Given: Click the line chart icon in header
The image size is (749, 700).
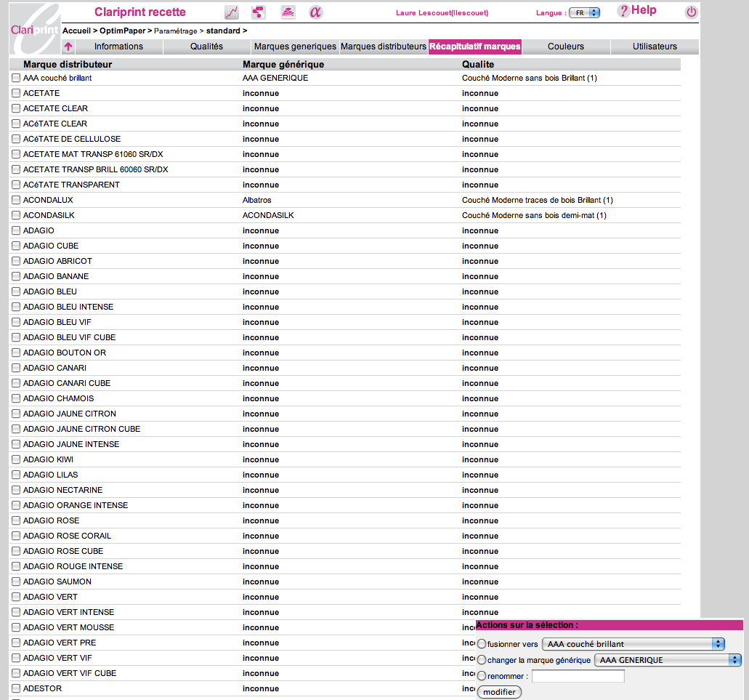Looking at the screenshot, I should point(232,12).
